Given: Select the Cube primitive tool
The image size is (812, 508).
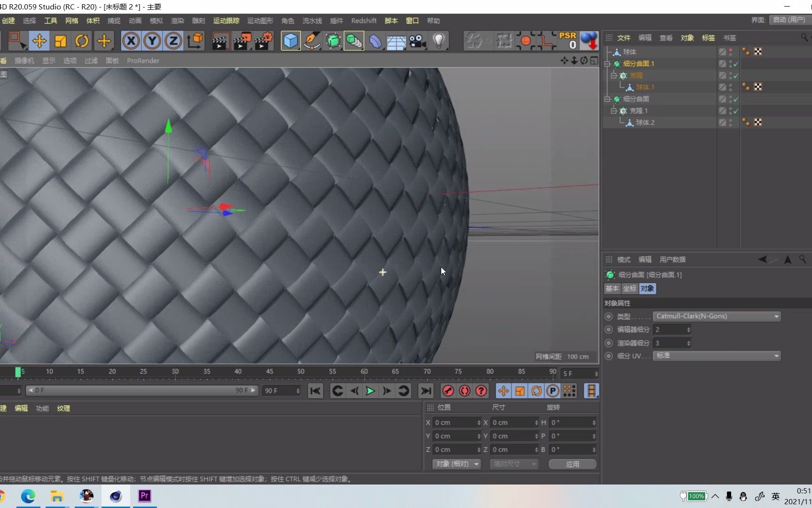Looking at the screenshot, I should click(290, 41).
